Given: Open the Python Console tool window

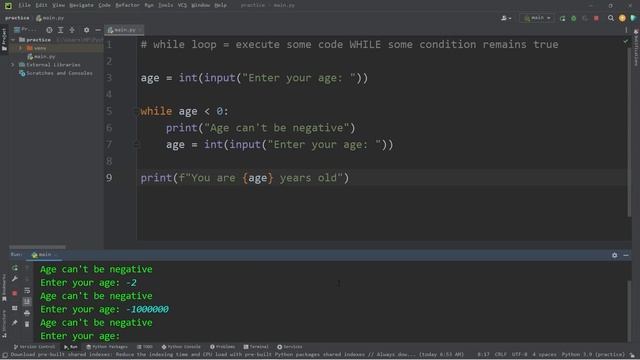Looking at the screenshot, I should 181,347.
